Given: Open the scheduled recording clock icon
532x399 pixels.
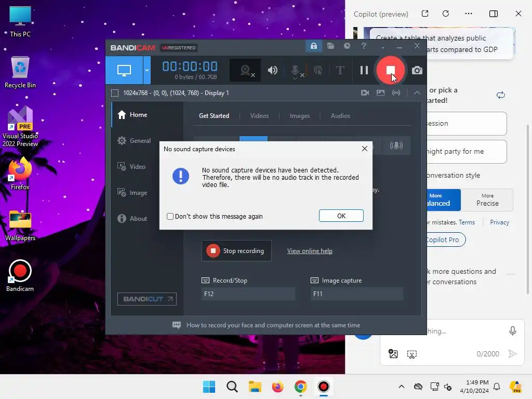Looking at the screenshot, I should (x=347, y=46).
